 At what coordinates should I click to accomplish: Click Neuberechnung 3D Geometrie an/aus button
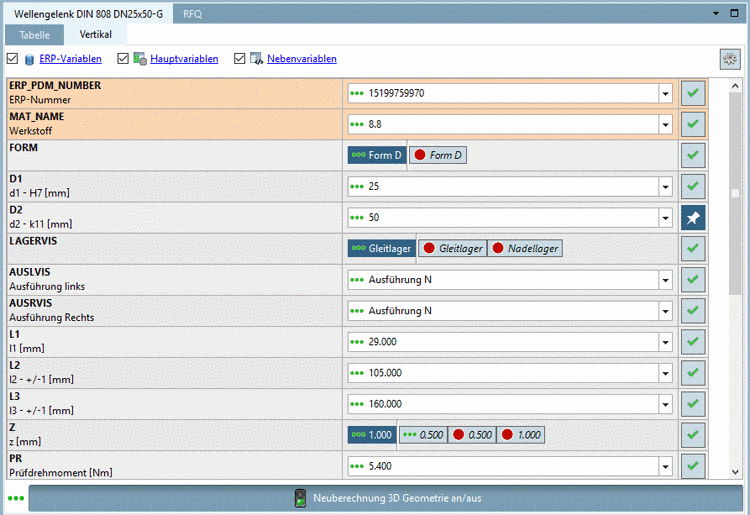point(386,498)
